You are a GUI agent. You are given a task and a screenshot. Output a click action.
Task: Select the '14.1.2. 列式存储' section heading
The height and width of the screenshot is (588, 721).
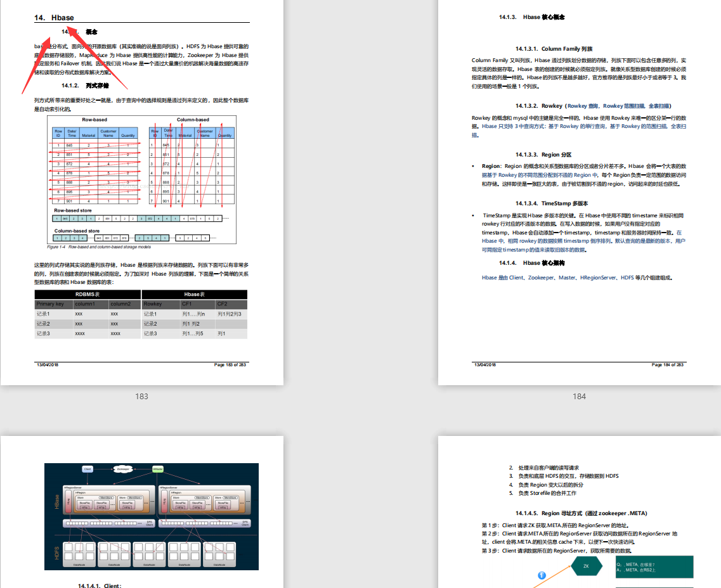pos(85,86)
